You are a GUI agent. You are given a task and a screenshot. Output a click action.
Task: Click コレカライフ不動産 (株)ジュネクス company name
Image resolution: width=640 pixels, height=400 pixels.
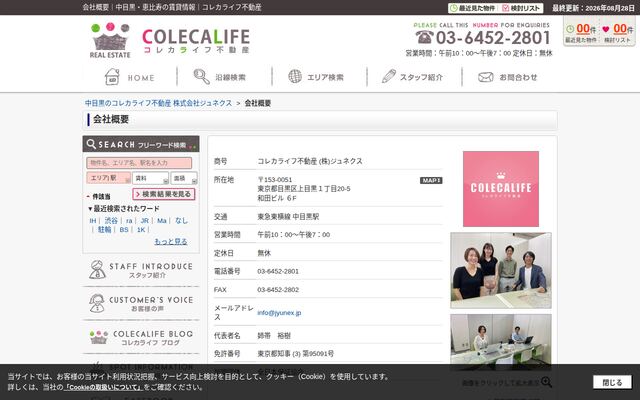click(x=310, y=161)
